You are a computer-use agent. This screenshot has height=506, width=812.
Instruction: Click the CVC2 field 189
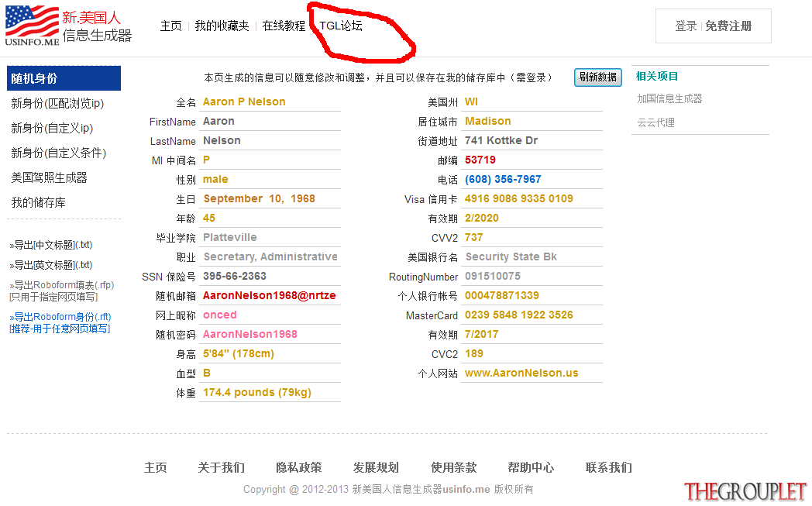point(532,353)
